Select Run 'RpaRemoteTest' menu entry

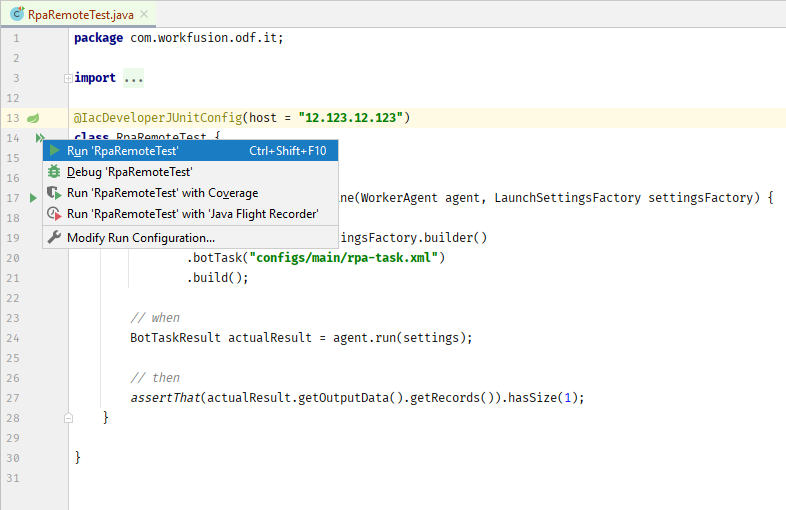pyautogui.click(x=190, y=151)
